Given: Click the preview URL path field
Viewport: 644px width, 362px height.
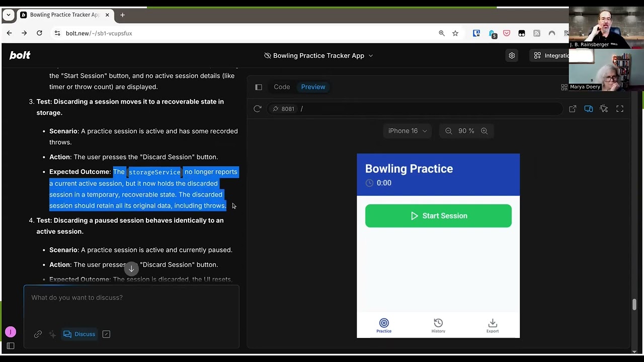Looking at the screenshot, I should pos(430,109).
